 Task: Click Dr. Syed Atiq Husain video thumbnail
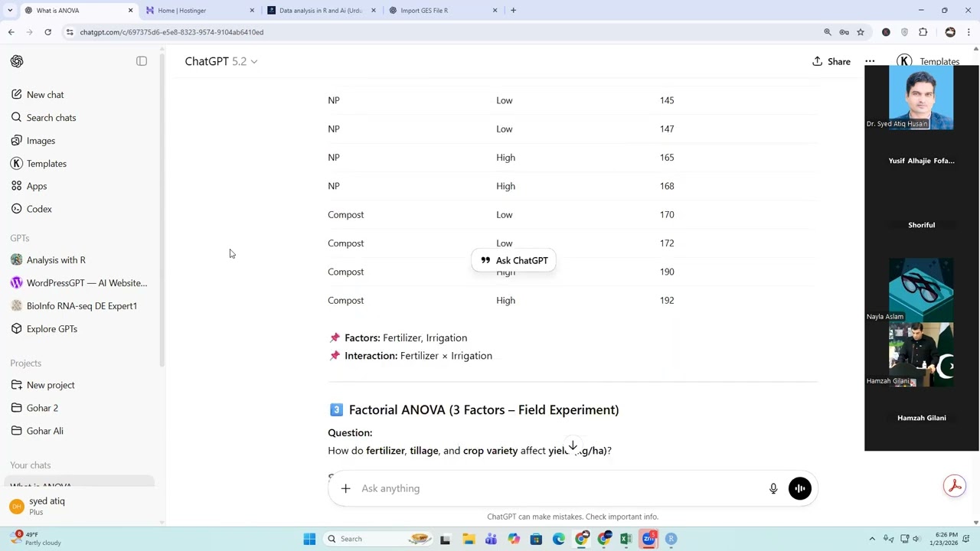click(x=921, y=97)
